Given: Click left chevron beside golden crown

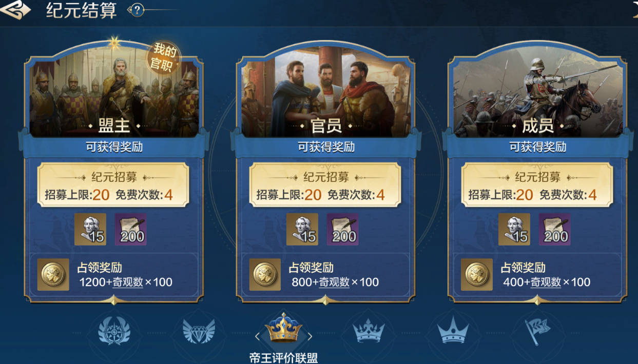Looking at the screenshot, I should pos(257,336).
